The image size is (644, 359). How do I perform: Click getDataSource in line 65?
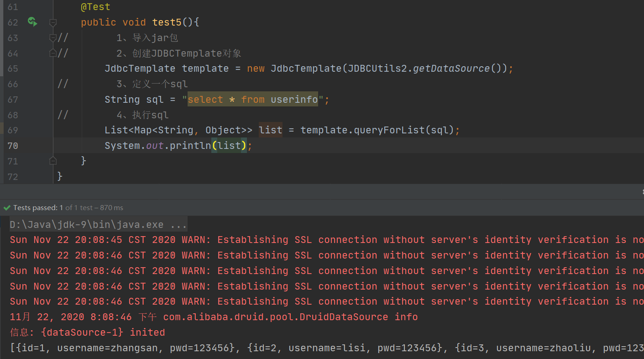[451, 69]
